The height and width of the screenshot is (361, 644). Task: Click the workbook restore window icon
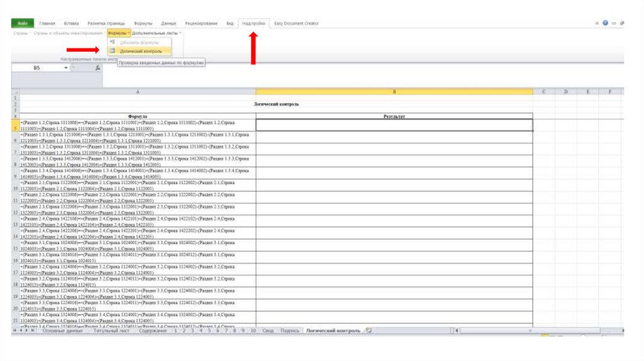click(x=622, y=23)
